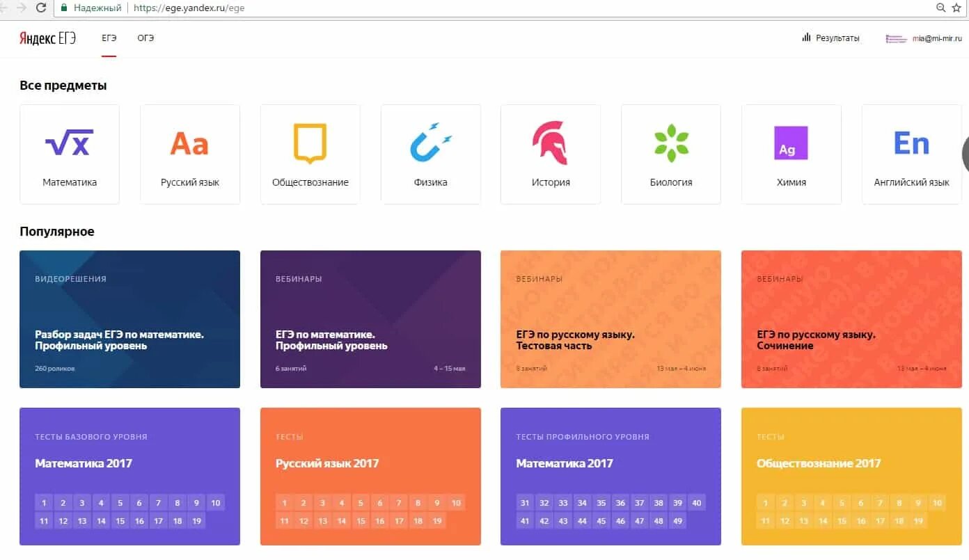Screen dimensions: 969x560
Task: Open the Химия Ag icon
Action: 791,143
